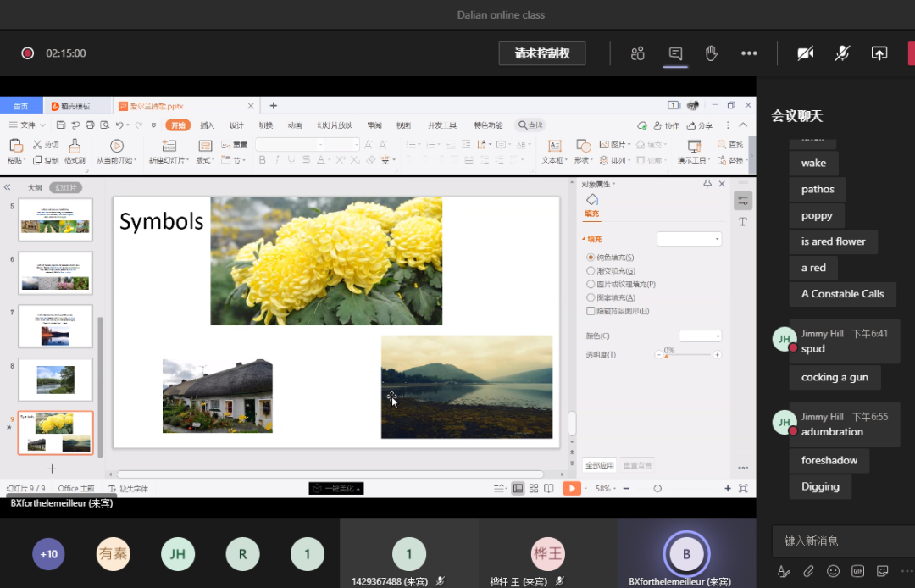Turn on the camera

805,53
